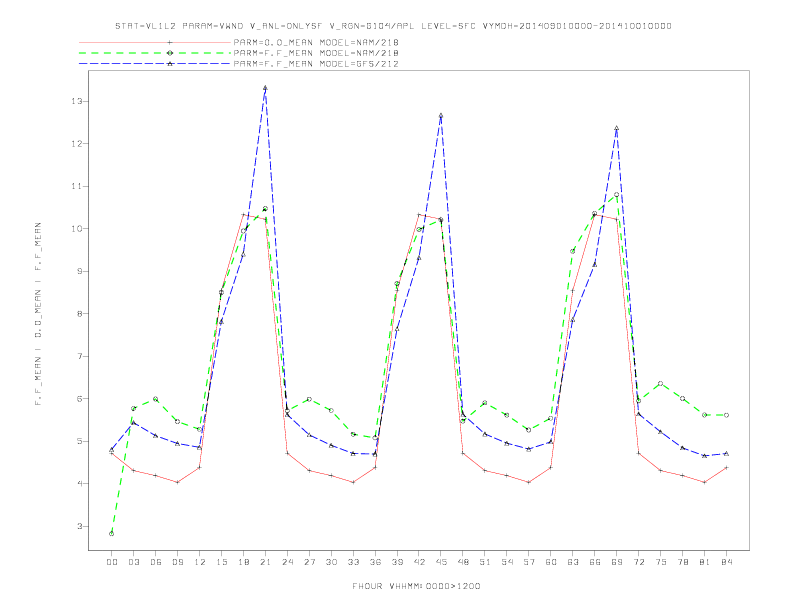Select legend text PARM=F.F_MEAN MODEL=GFS/212
The width and height of the screenshot is (792, 612).
pyautogui.click(x=316, y=64)
